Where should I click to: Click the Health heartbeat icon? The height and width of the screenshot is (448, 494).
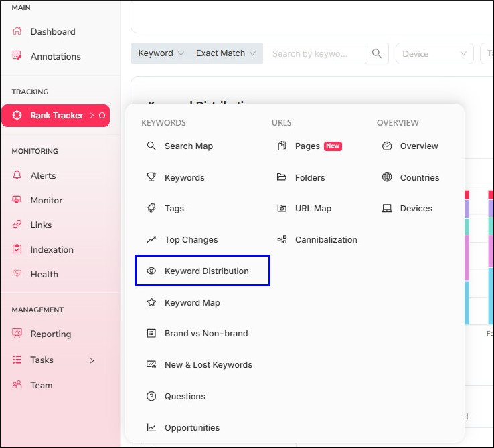(x=17, y=273)
